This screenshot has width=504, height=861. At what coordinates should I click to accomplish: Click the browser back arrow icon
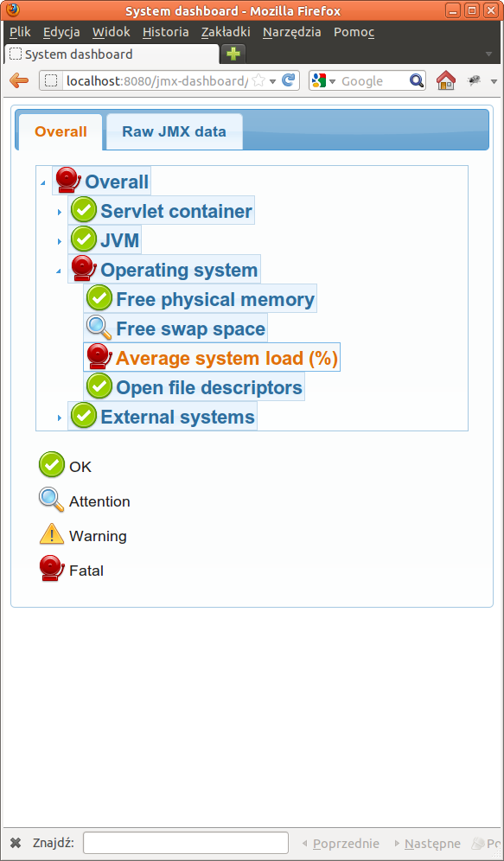tap(19, 81)
